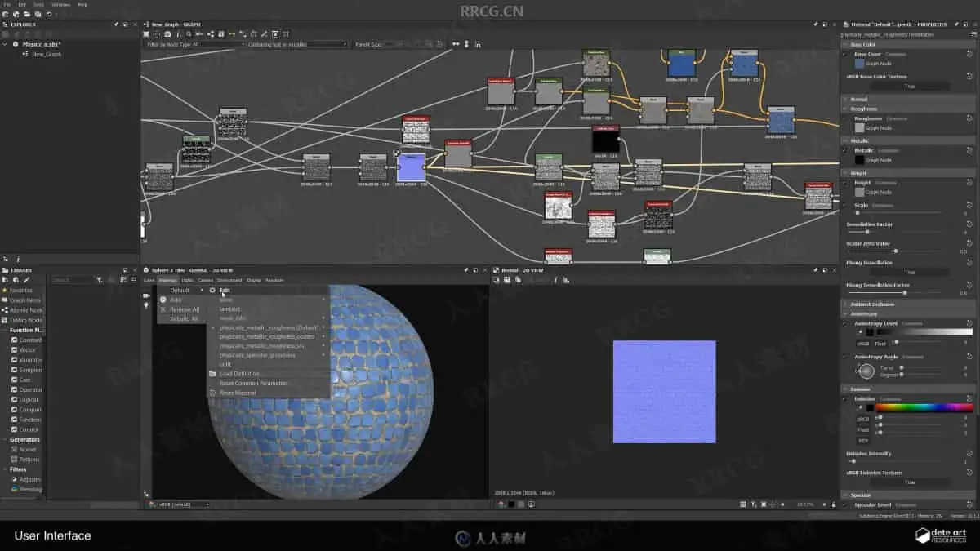This screenshot has height=551, width=980.
Task: Toggle the Metallic channel checkbox
Action: [x=845, y=150]
